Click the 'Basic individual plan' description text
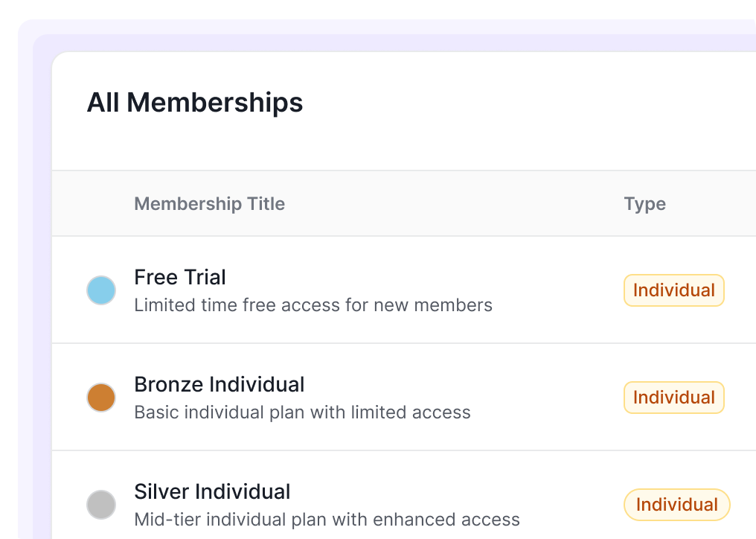Viewport: 756px width, 539px height. click(x=302, y=412)
